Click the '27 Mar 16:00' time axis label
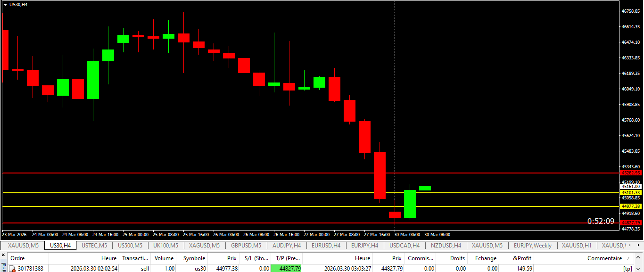 tap(377, 234)
